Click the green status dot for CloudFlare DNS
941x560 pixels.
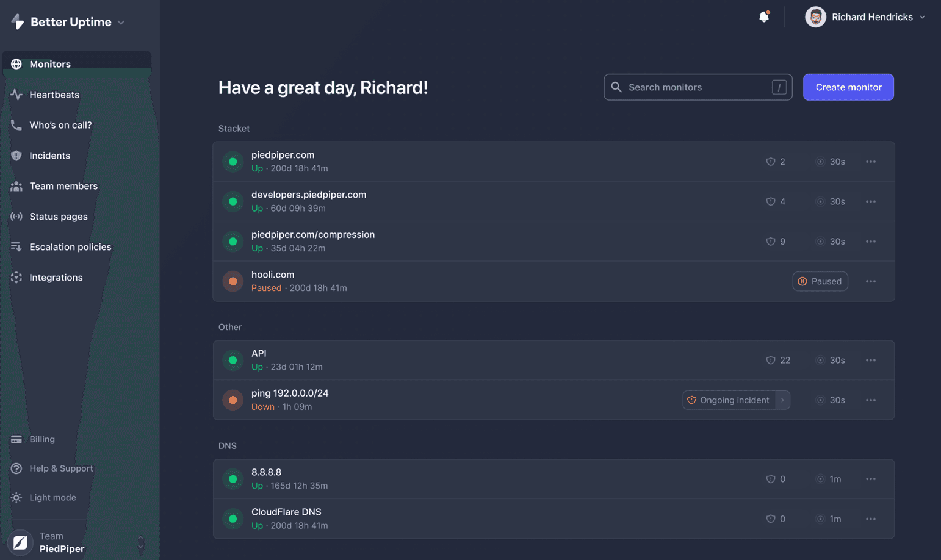233,519
